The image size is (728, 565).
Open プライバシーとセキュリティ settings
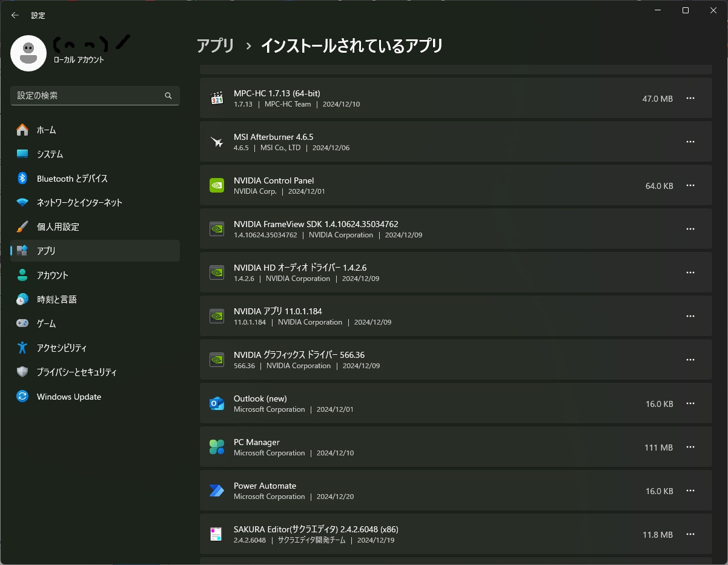pos(95,372)
